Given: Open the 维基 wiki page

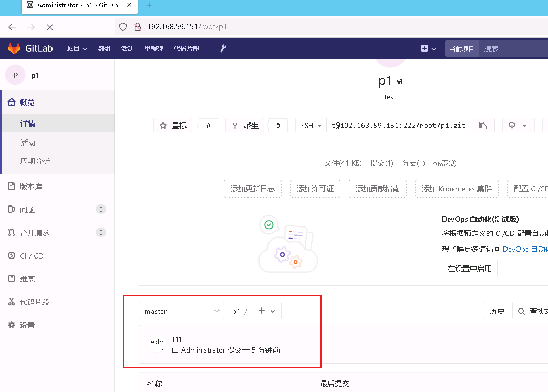Looking at the screenshot, I should click(30, 279).
